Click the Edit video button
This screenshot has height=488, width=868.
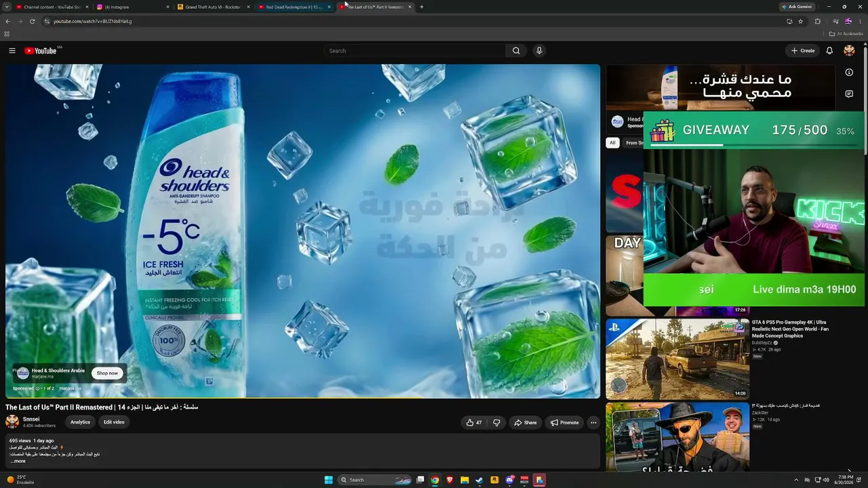[114, 422]
